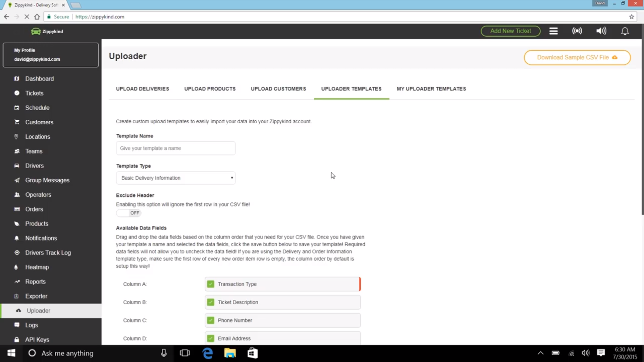Click the API Keys lock icon
This screenshot has height=362, width=644.
[16, 340]
